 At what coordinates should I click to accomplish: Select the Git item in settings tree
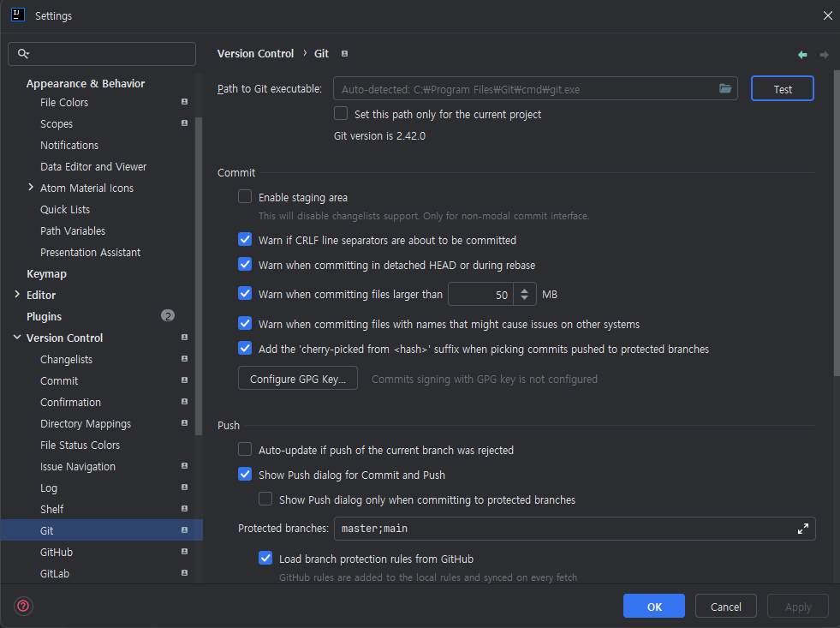pyautogui.click(x=101, y=530)
